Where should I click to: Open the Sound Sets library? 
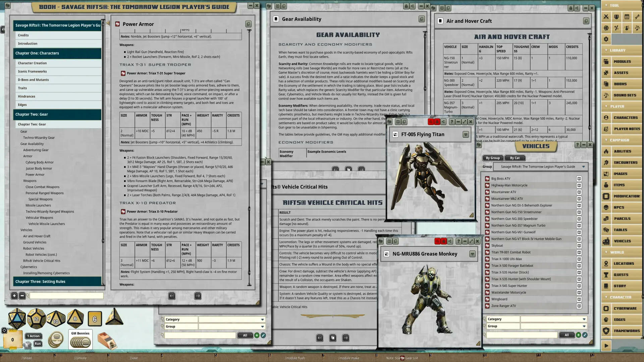pos(625,95)
